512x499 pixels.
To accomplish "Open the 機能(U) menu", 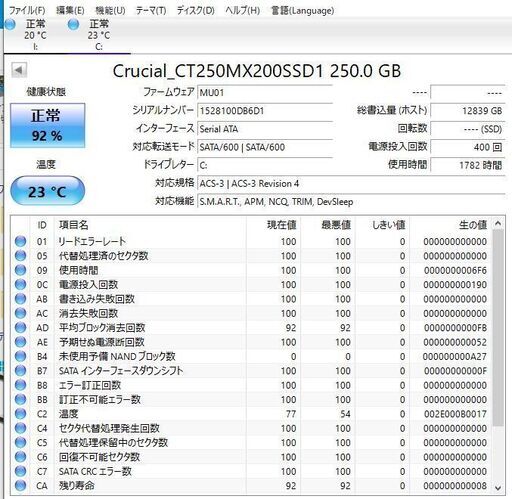I will click(x=110, y=10).
